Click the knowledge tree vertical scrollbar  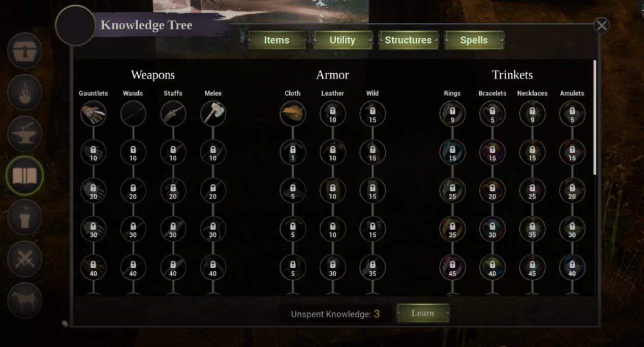coord(595,118)
